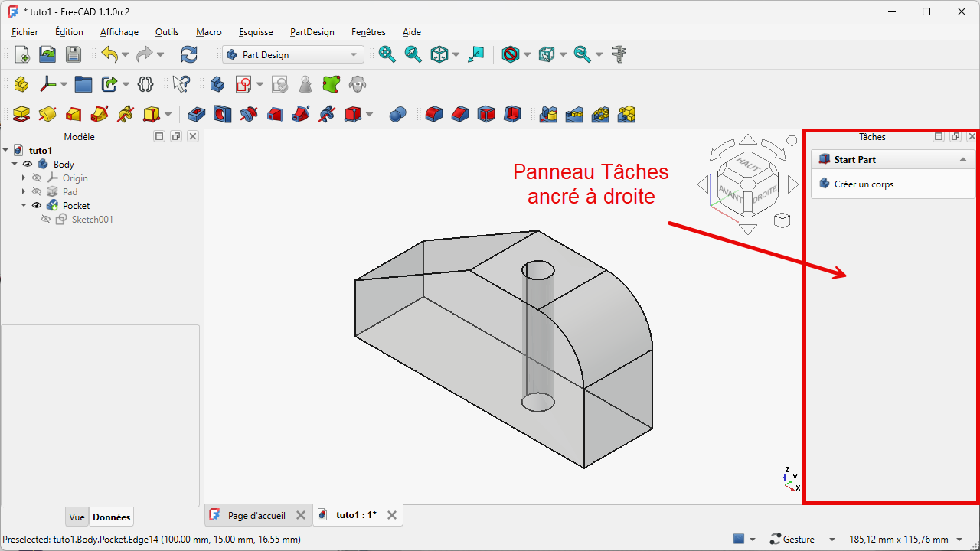This screenshot has width=980, height=551.
Task: Hide the Body using its eye icon
Action: click(28, 165)
